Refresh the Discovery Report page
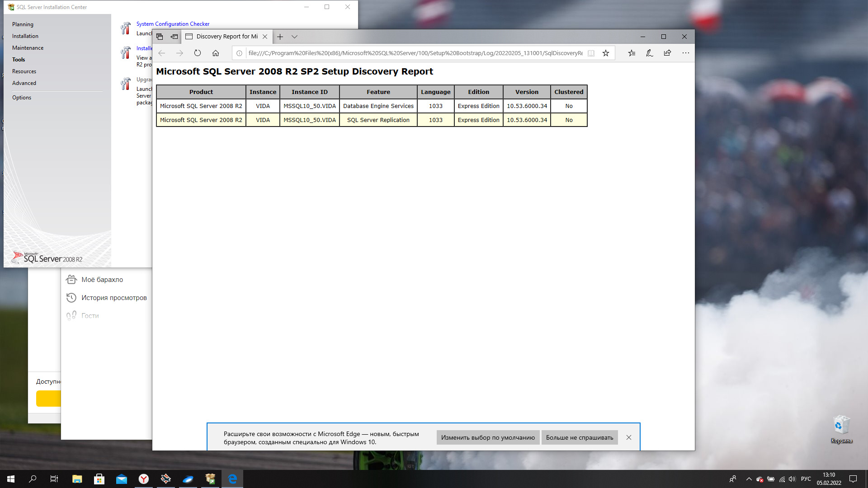This screenshot has width=868, height=488. (198, 53)
